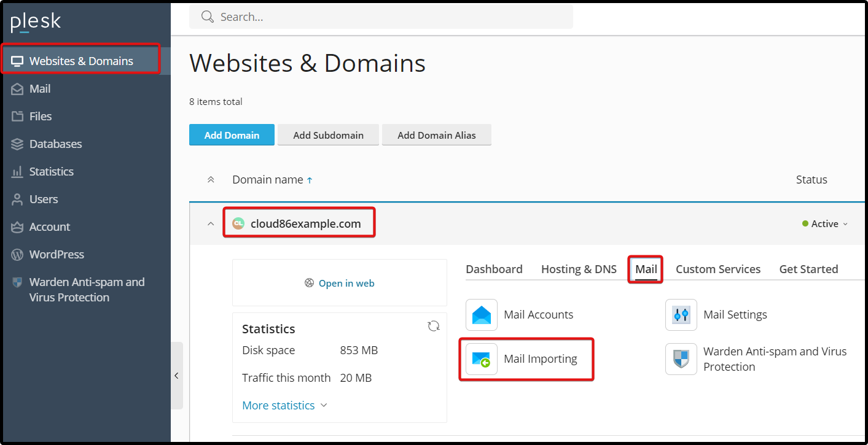Click the Plesk logo

[x=36, y=22]
